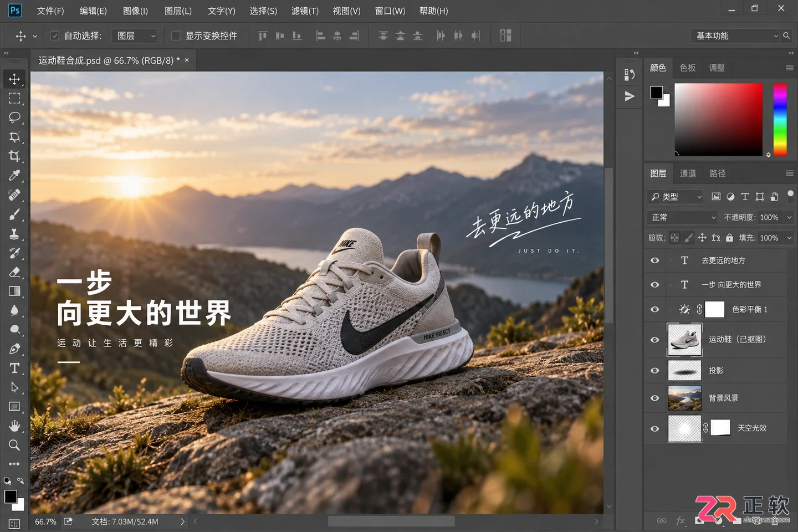798x532 pixels.
Task: Click the foreground color swatch in Color panel
Action: pos(657,93)
